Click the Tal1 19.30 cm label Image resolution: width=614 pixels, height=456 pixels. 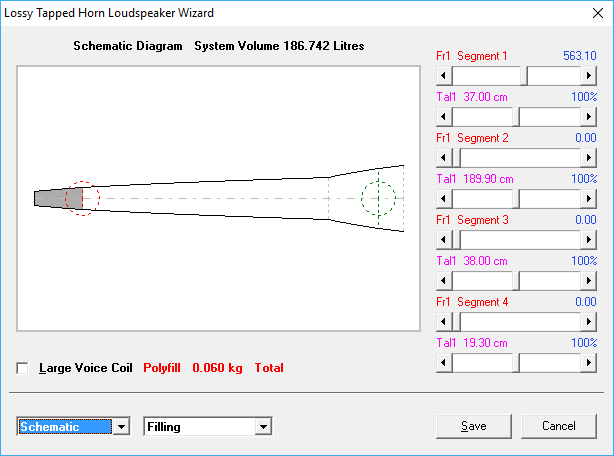(x=472, y=343)
